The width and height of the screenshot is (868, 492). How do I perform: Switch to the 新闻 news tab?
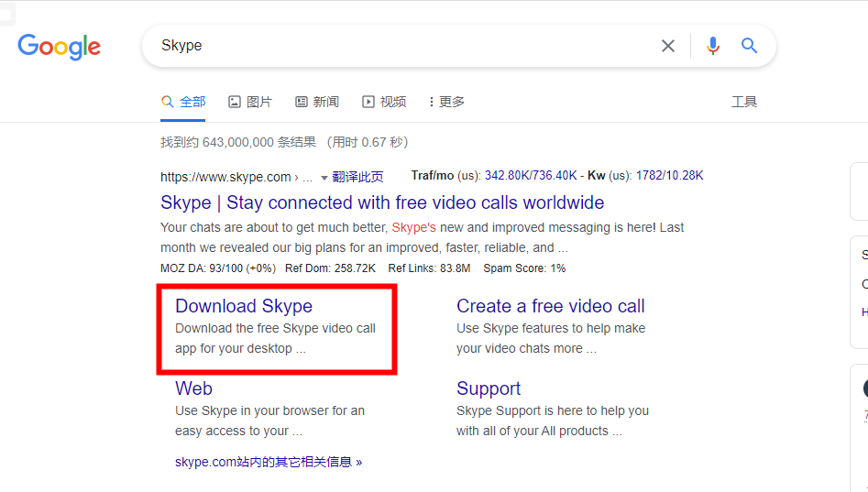[x=317, y=102]
